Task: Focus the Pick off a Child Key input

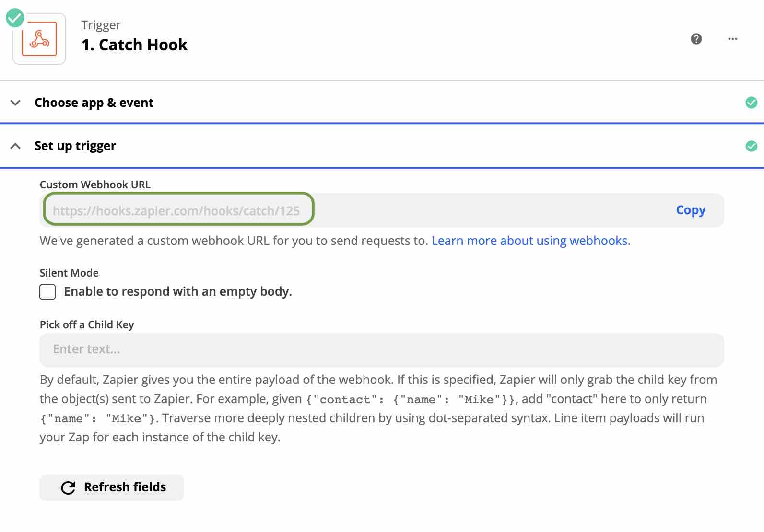Action: click(382, 350)
